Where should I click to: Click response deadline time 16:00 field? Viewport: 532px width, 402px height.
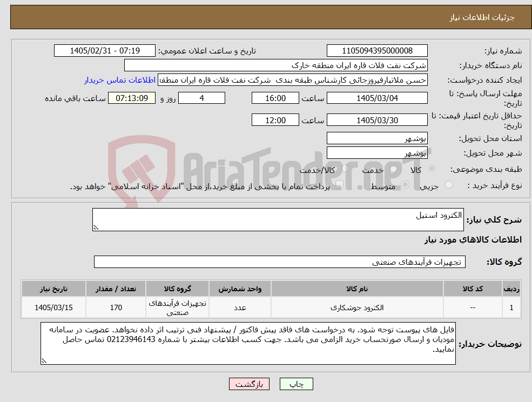[x=275, y=98]
